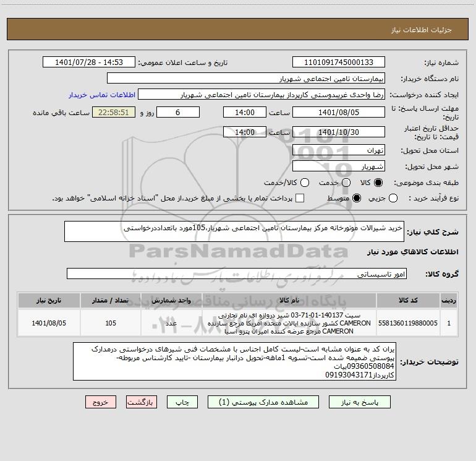Click the بازگشت back button

(142, 402)
